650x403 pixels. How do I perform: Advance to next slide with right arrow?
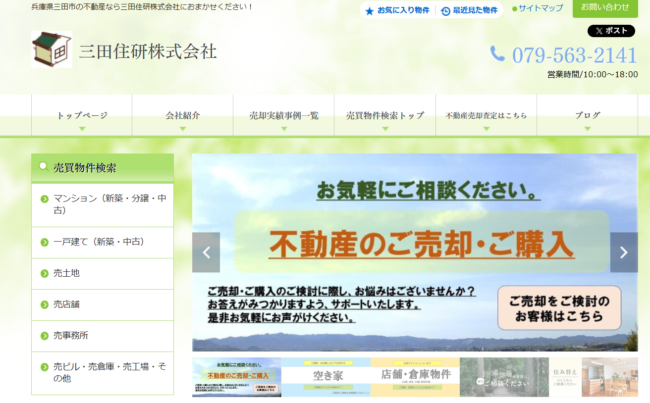point(624,252)
